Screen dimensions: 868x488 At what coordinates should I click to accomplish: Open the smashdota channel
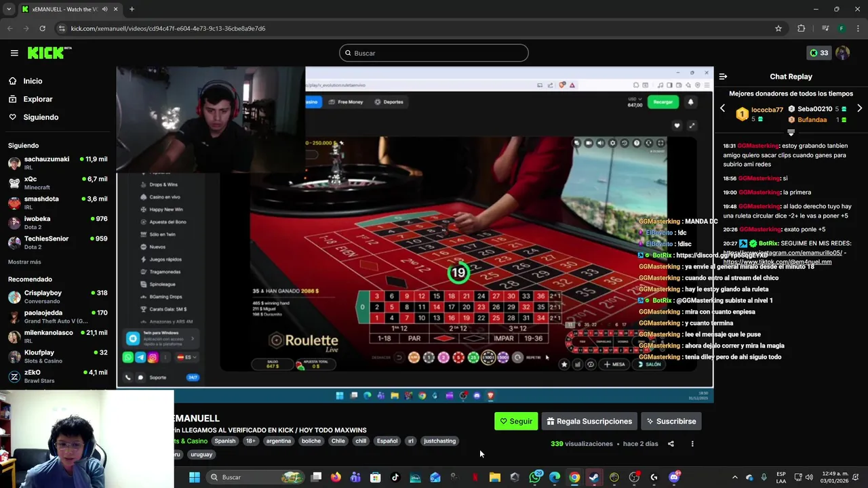coord(58,203)
